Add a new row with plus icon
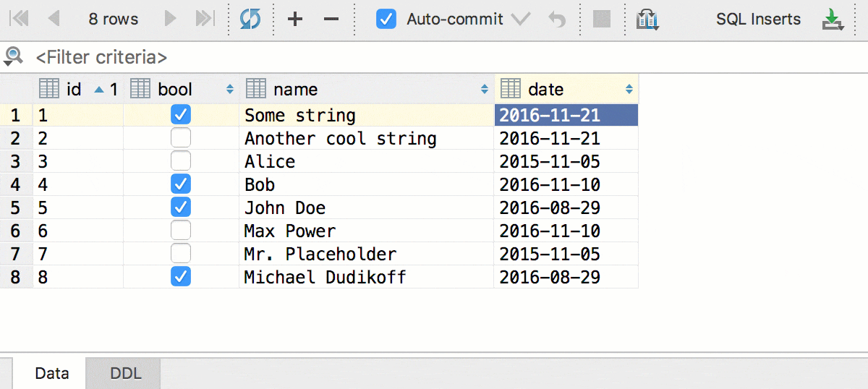 [x=295, y=20]
